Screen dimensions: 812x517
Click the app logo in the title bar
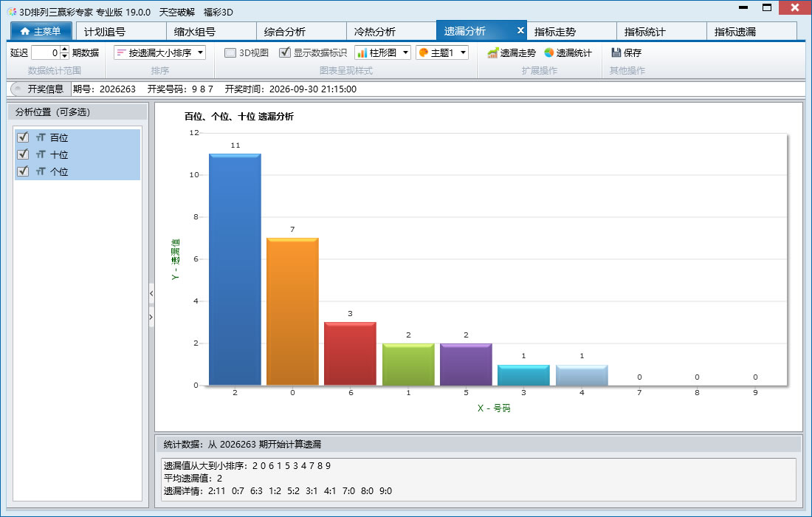11,11
